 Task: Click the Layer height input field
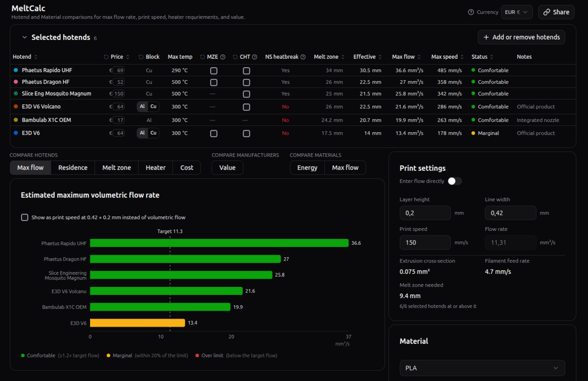(x=425, y=213)
